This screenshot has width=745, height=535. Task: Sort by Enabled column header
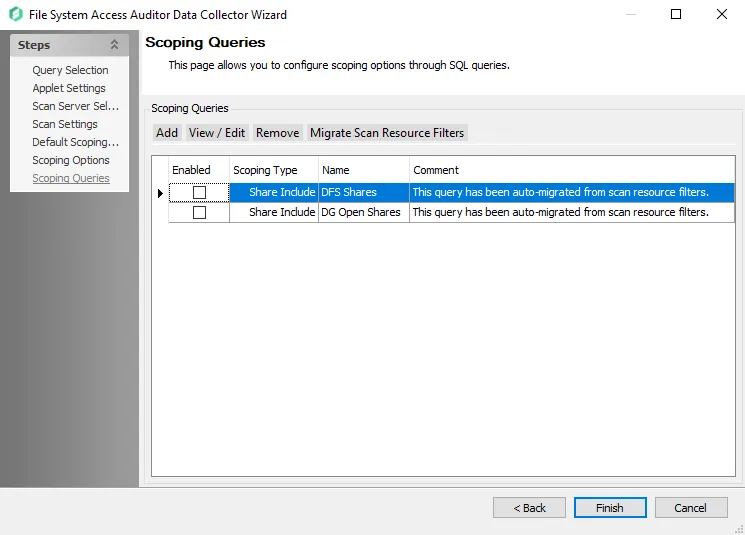tap(199, 170)
